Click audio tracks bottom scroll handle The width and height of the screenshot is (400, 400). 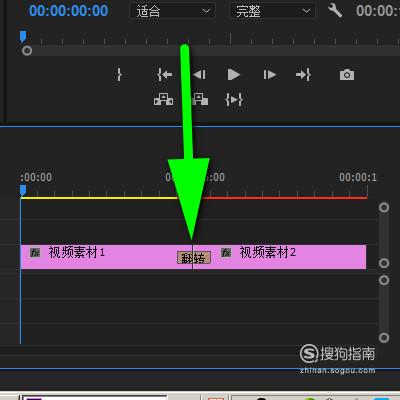[x=384, y=338]
